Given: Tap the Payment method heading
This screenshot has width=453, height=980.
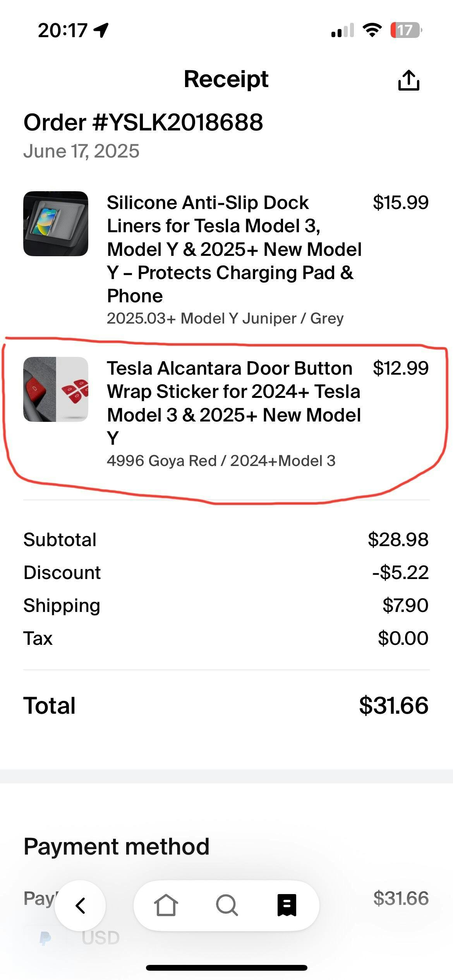Looking at the screenshot, I should point(117,846).
